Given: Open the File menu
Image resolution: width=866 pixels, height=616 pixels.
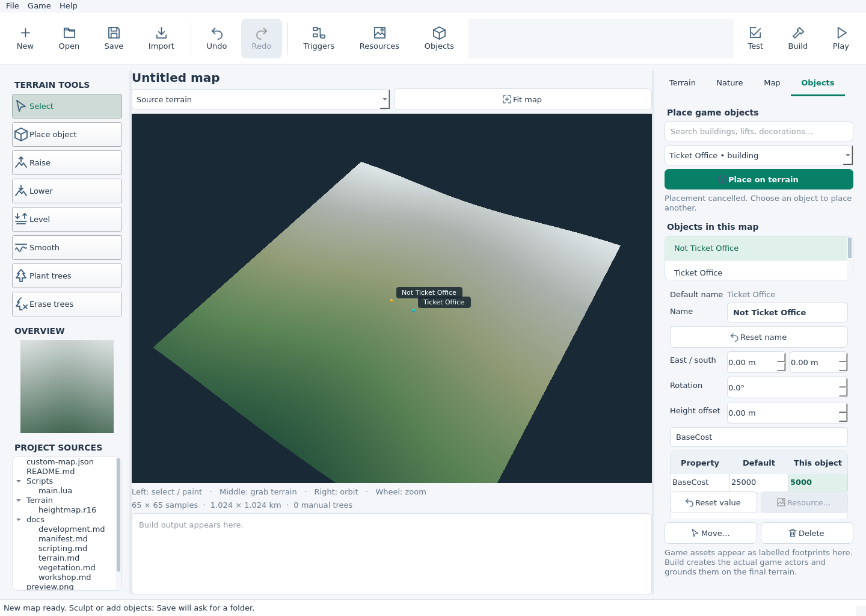Looking at the screenshot, I should click(13, 6).
